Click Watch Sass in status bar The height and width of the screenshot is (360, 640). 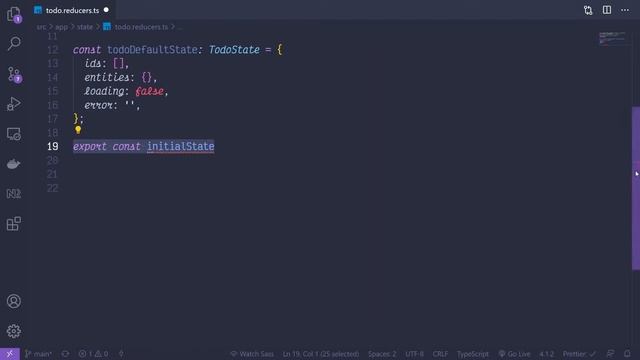pyautogui.click(x=252, y=354)
